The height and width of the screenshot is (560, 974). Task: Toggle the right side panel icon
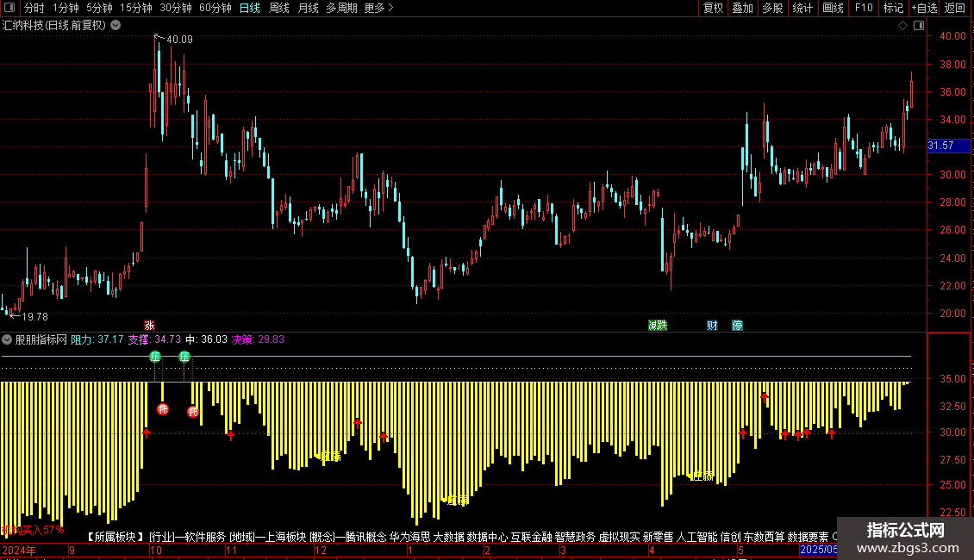tap(919, 26)
